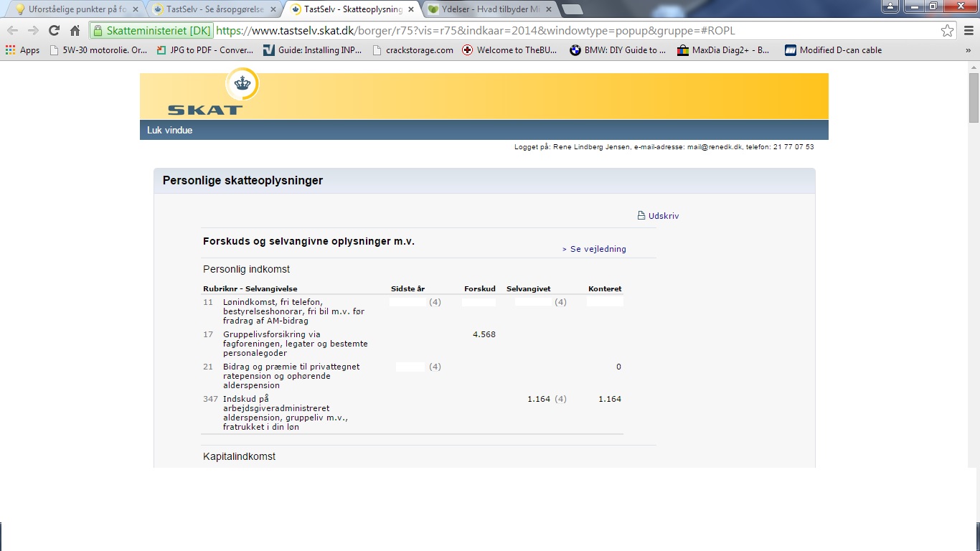Viewport: 980px width, 551px height.
Task: Open BMW: DIY Guide bookmark
Action: click(618, 50)
